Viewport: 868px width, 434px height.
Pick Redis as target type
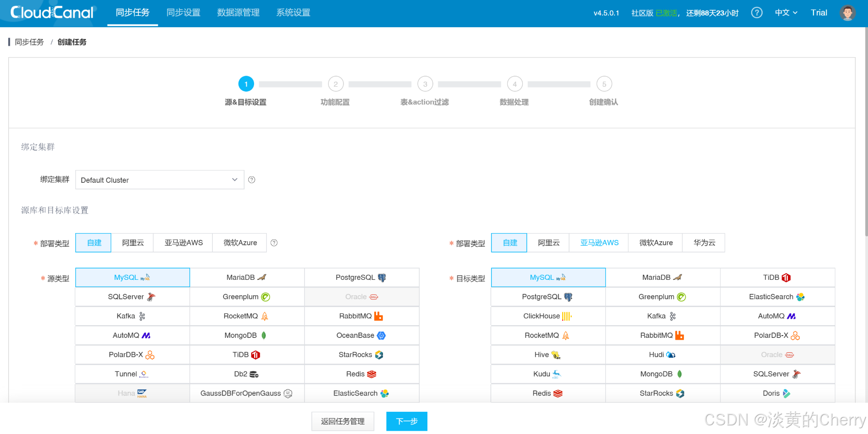548,393
